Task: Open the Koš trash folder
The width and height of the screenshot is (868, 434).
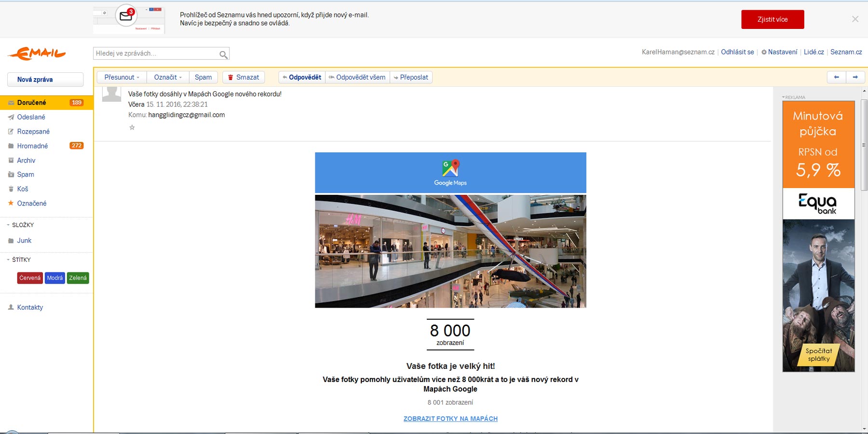Action: click(x=23, y=189)
